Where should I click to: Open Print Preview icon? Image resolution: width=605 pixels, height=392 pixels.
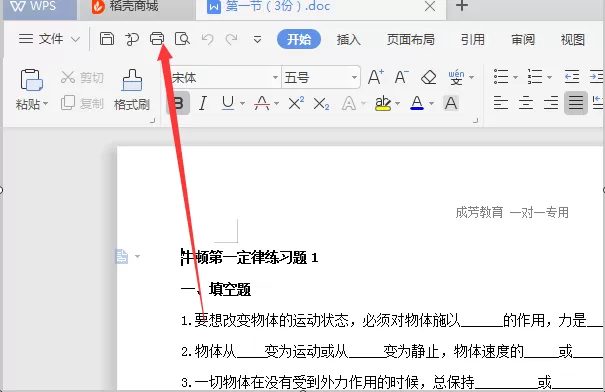(x=182, y=39)
